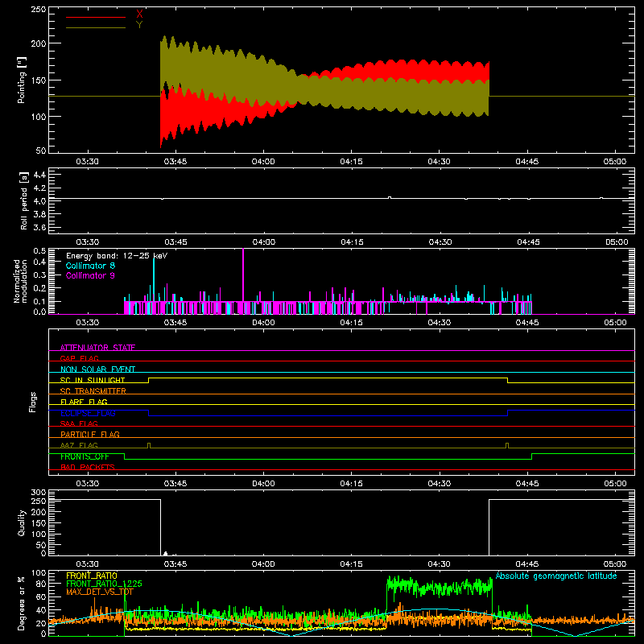Click the 0.5 tick on modulation axis

39,251
